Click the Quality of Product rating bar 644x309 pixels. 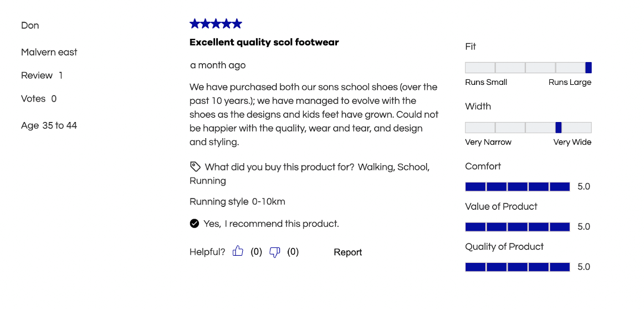click(x=518, y=267)
